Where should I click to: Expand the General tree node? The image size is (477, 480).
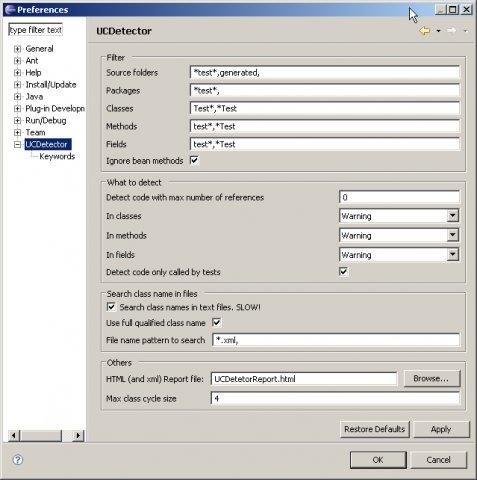(17, 49)
